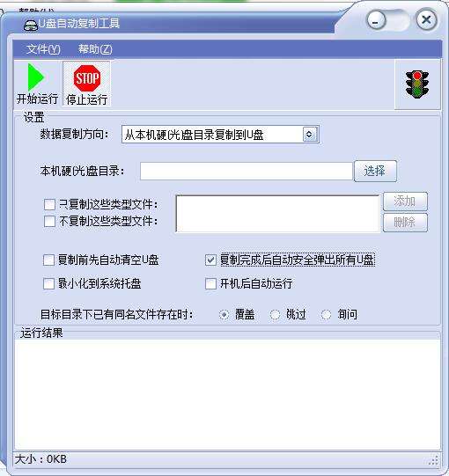This screenshot has height=476, width=449.
Task: Click the resize grip in status bar corner
Action: click(x=434, y=459)
